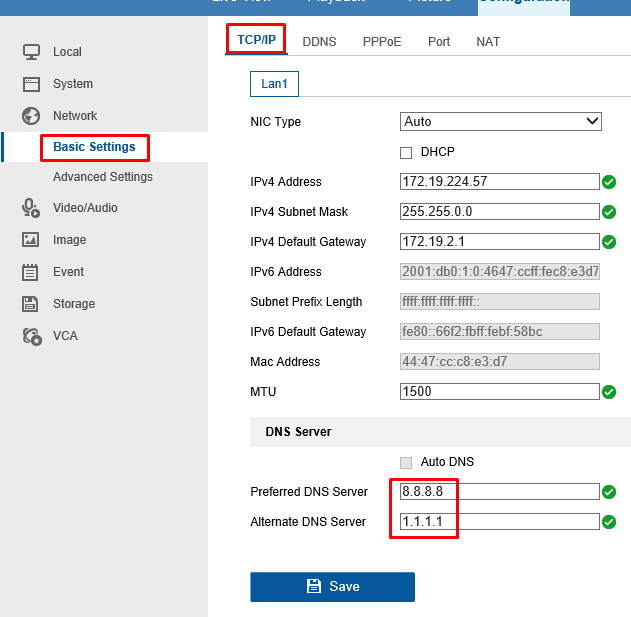631x617 pixels.
Task: Open the Image menu item
Action: 70,240
